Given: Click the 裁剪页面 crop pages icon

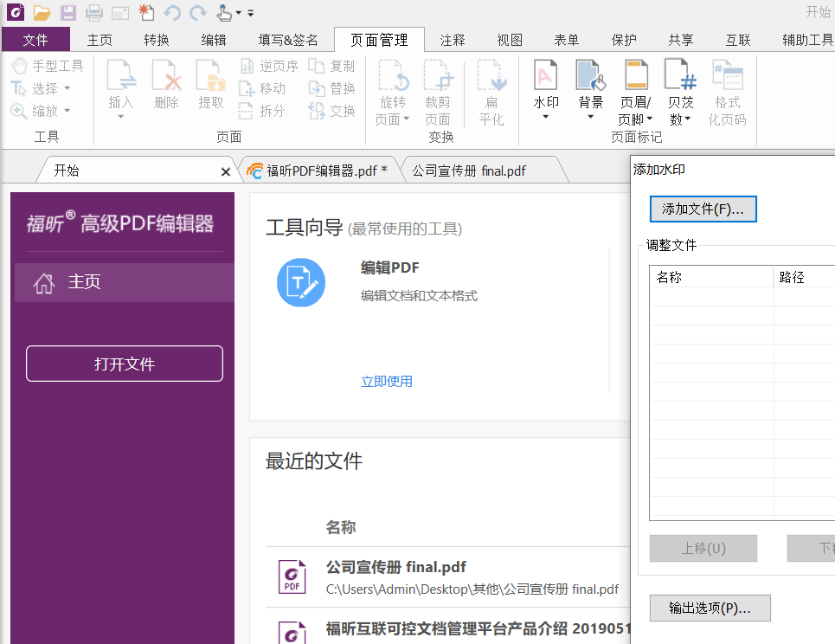Looking at the screenshot, I should [438, 75].
